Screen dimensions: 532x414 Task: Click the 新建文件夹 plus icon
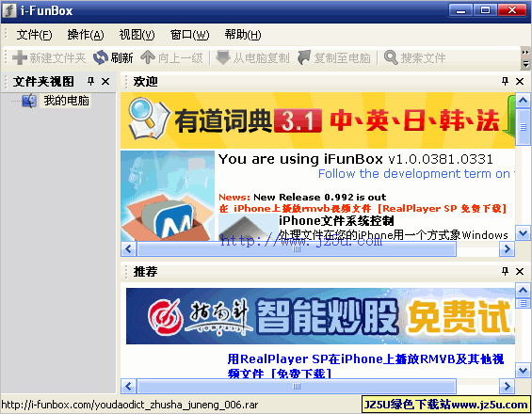20,57
